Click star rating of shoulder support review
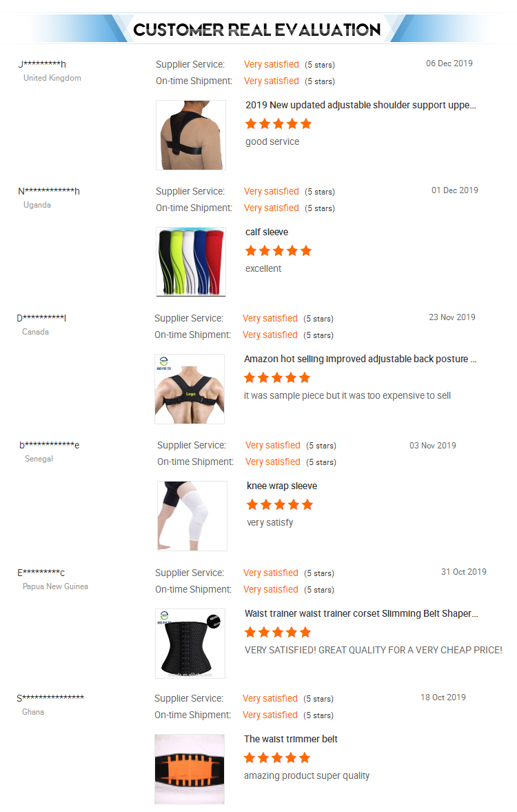The image size is (517, 812). (278, 123)
